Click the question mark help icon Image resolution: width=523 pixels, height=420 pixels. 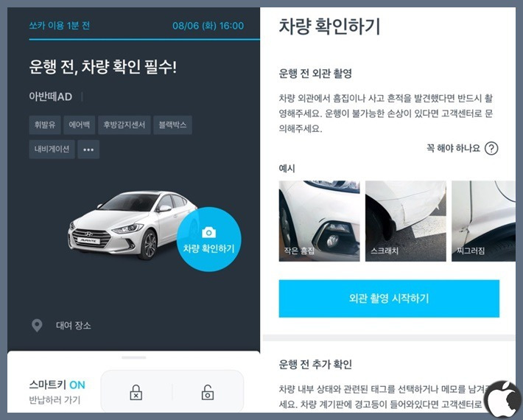[x=491, y=148]
